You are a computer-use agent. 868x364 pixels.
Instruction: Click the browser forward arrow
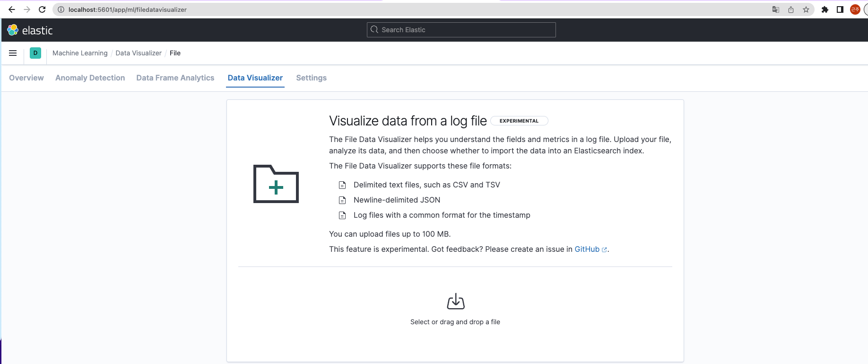[27, 9]
